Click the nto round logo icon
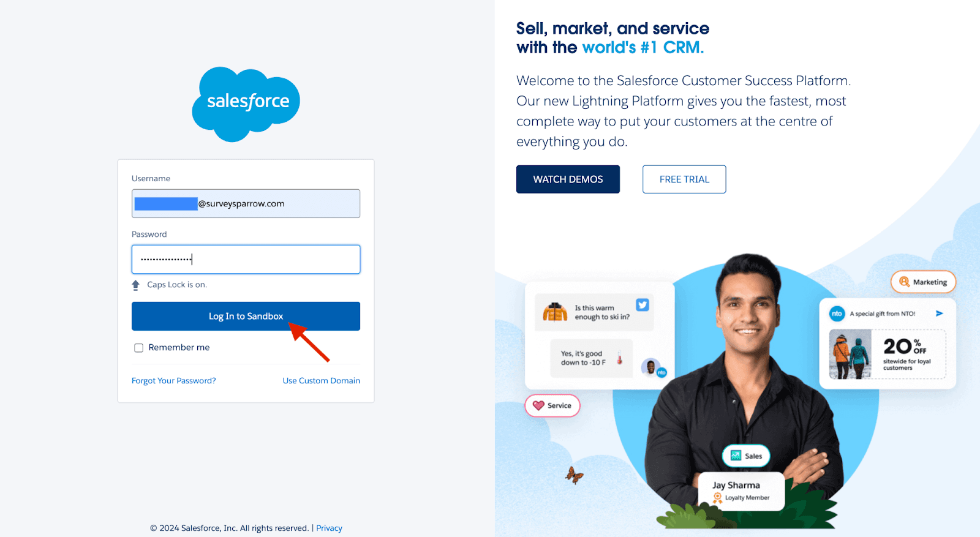 click(x=837, y=314)
